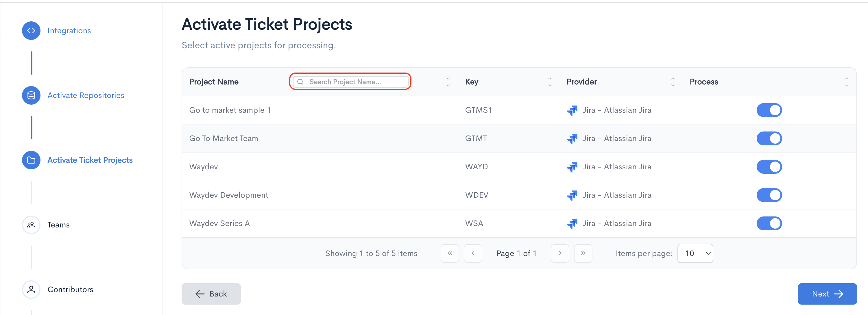Turn off processing for Waydev Series A
Viewport: 868px width, 315px height.
point(769,223)
